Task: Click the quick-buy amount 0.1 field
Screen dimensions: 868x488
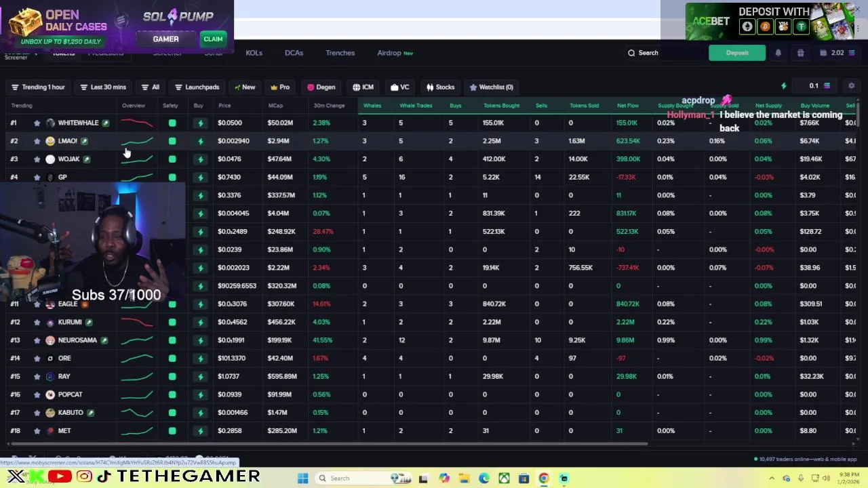Action: [x=814, y=86]
